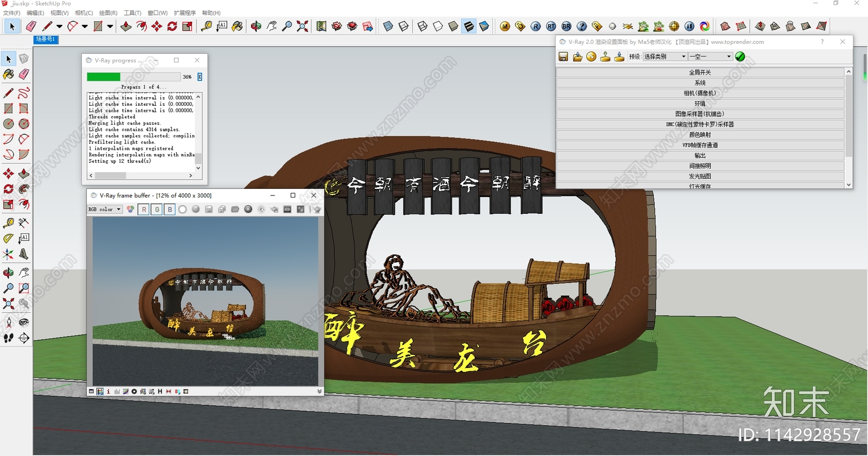The image size is (868, 456).
Task: Choose the Line pencil tool in top toolbar
Action: coord(48,26)
